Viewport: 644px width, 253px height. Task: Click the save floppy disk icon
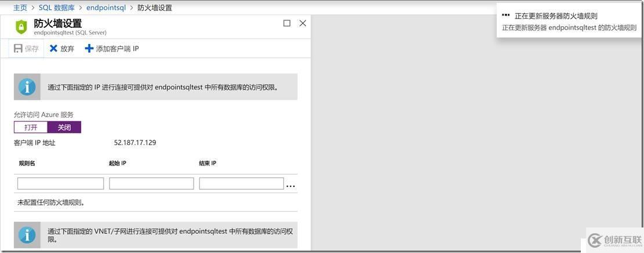pos(18,49)
